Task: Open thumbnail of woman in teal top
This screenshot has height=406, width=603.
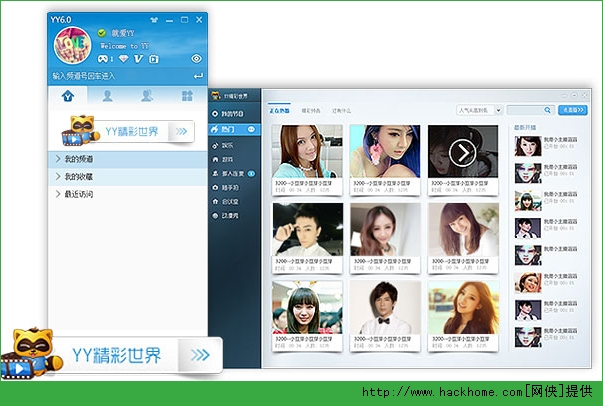Action: click(x=307, y=151)
